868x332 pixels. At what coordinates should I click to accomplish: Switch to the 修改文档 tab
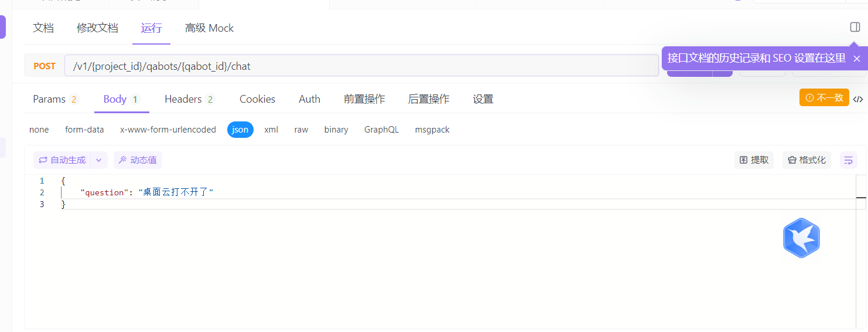(x=97, y=28)
